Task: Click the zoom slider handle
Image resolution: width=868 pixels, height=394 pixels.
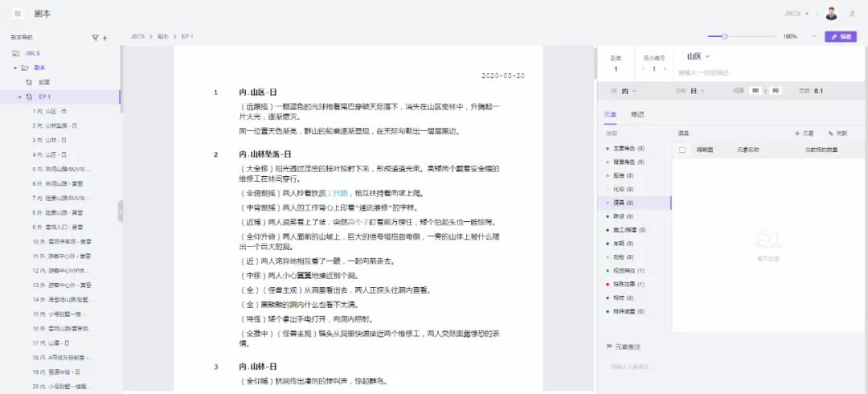Action: click(725, 36)
